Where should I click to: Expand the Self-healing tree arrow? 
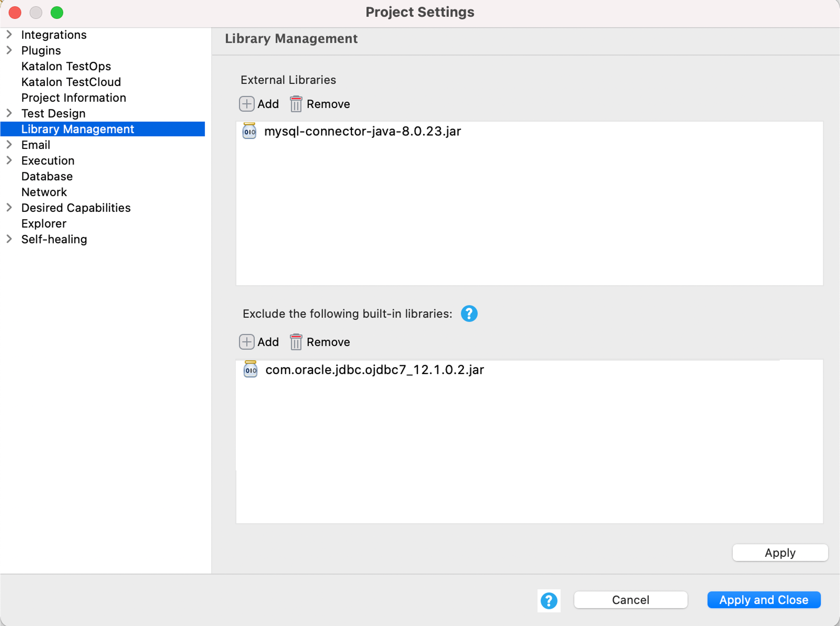click(9, 239)
